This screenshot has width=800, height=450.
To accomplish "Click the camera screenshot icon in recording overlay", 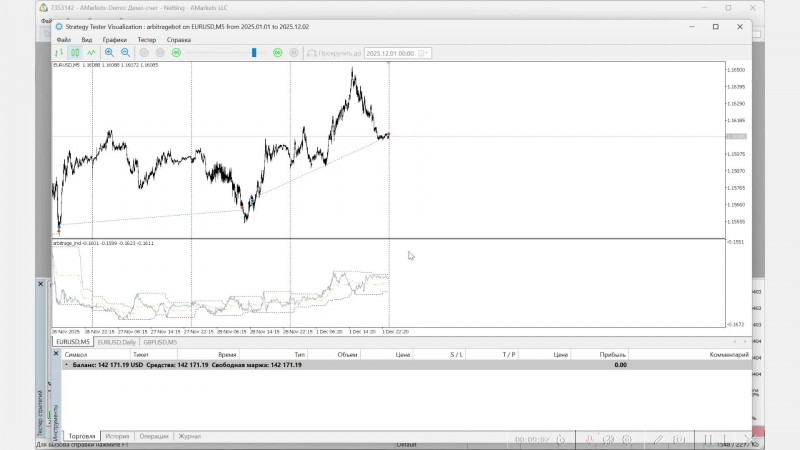I will tap(679, 439).
